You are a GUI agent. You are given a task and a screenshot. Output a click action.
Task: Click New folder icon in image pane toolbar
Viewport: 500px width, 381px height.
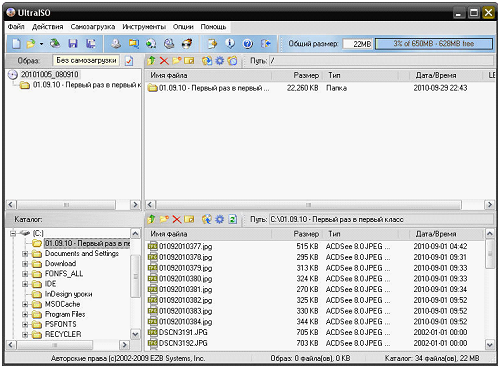(x=177, y=61)
